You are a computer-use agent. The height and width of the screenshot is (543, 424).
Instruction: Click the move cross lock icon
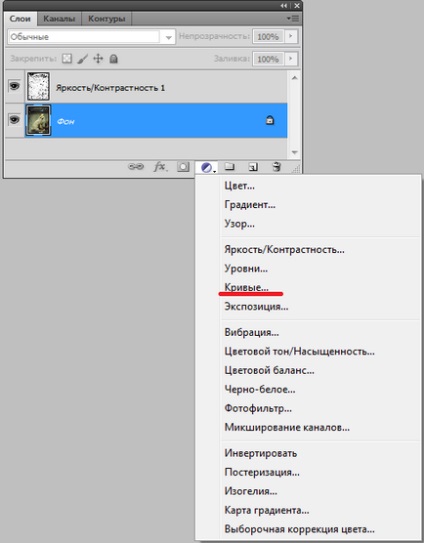[x=98, y=59]
